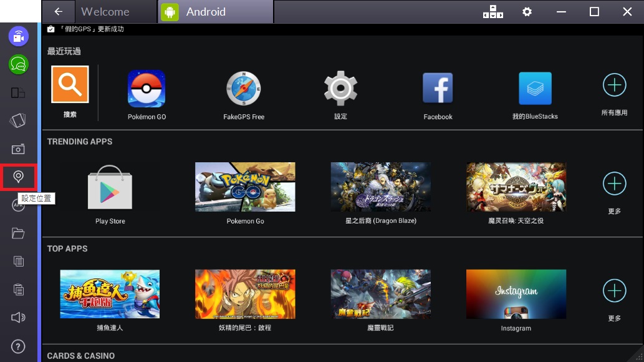The height and width of the screenshot is (362, 644).
Task: Open the 妖精的尾巴：啟程 game thumbnail
Action: click(245, 294)
